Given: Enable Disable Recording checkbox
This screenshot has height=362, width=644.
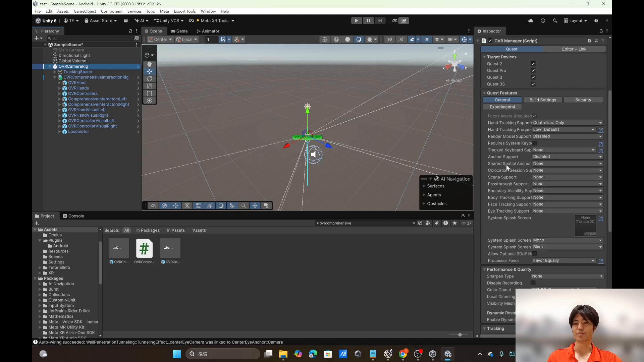Looking at the screenshot, I should pos(533,283).
